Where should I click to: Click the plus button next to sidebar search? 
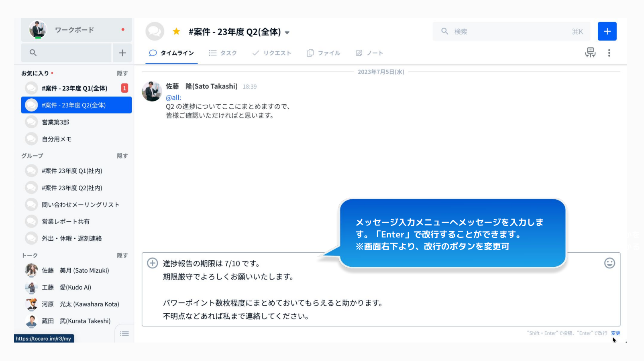coord(122,53)
